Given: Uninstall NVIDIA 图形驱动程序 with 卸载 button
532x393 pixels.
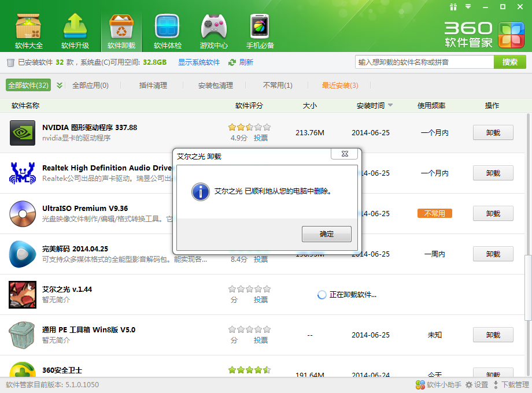Looking at the screenshot, I should point(493,132).
